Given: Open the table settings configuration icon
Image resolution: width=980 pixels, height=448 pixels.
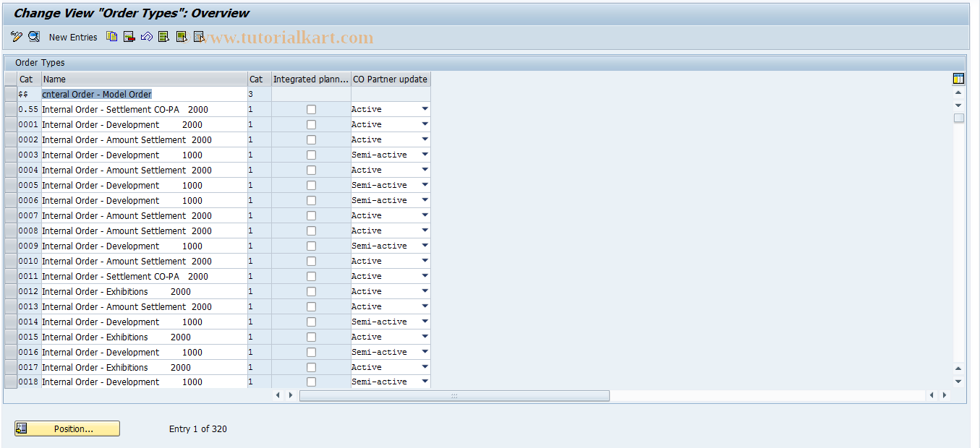Looking at the screenshot, I should 958,79.
